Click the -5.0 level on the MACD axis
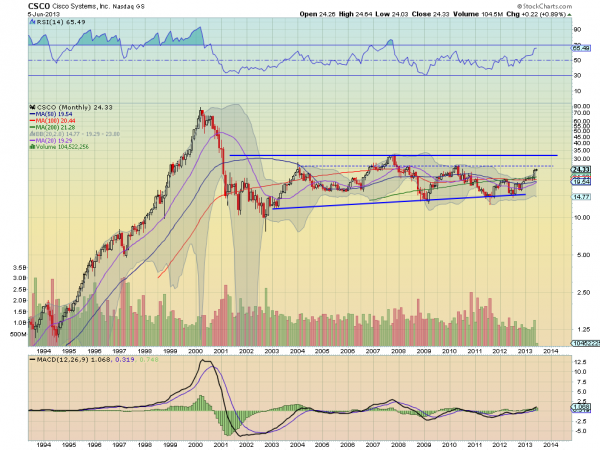Viewport: 600px width, 450px height. click(x=580, y=431)
